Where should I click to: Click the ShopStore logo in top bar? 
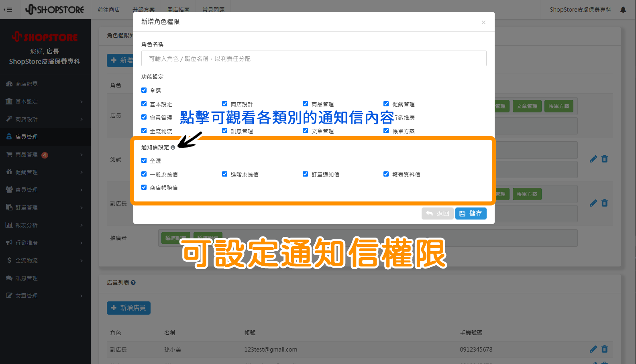[x=55, y=9]
